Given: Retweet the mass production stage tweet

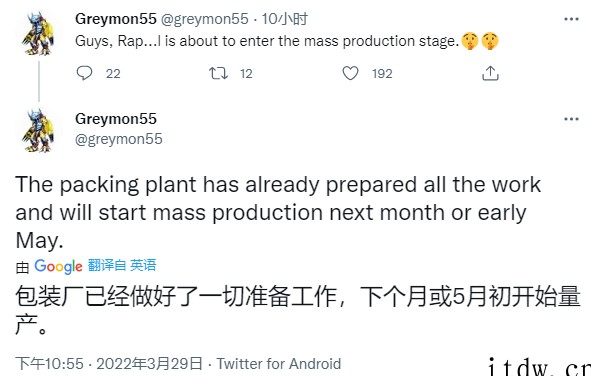Looking at the screenshot, I should (x=218, y=73).
